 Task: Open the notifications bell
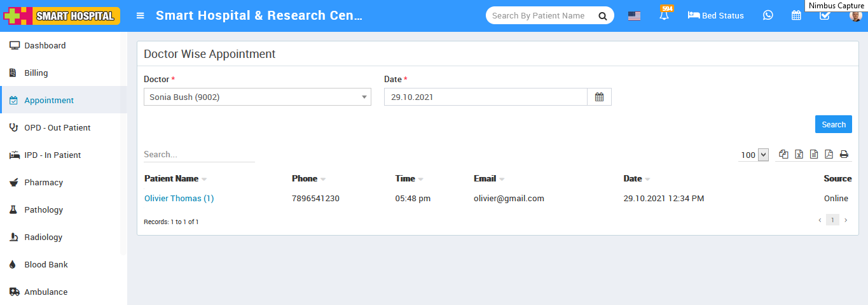click(664, 16)
